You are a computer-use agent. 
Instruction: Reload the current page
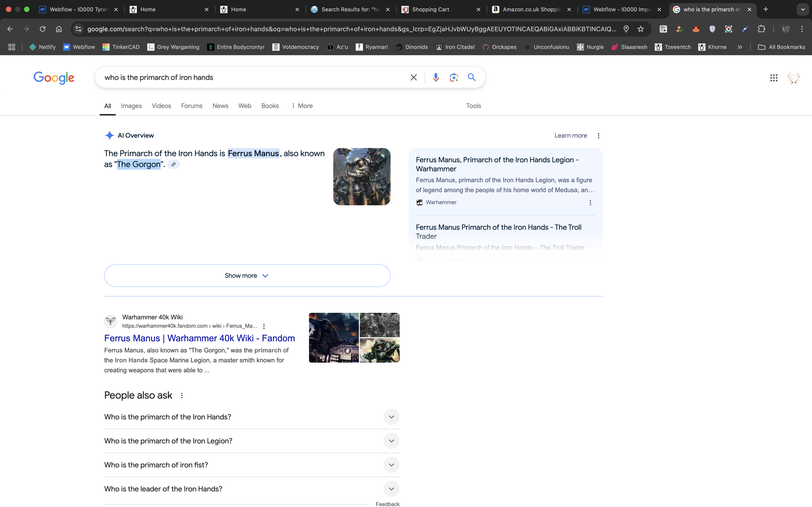pyautogui.click(x=43, y=29)
